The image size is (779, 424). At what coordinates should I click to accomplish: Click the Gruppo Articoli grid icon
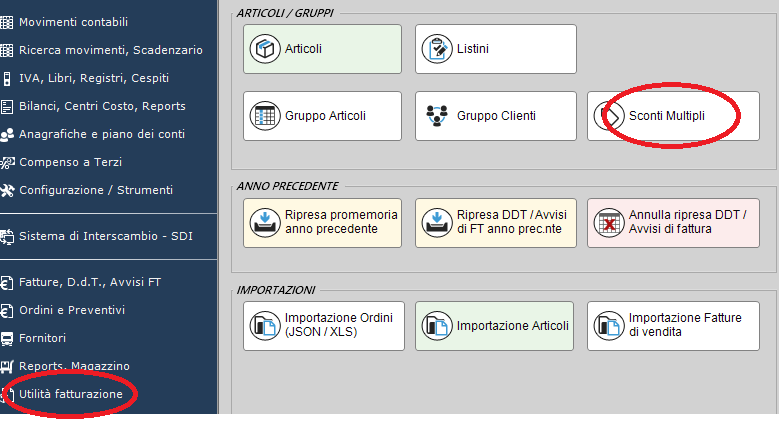click(265, 115)
